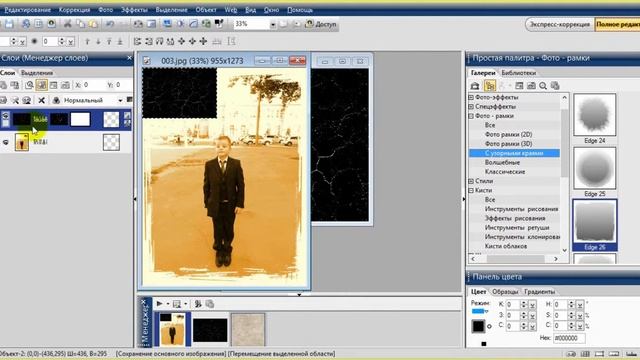The width and height of the screenshot is (640, 360).
Task: Collapse the Кисти tree node
Action: (471, 190)
